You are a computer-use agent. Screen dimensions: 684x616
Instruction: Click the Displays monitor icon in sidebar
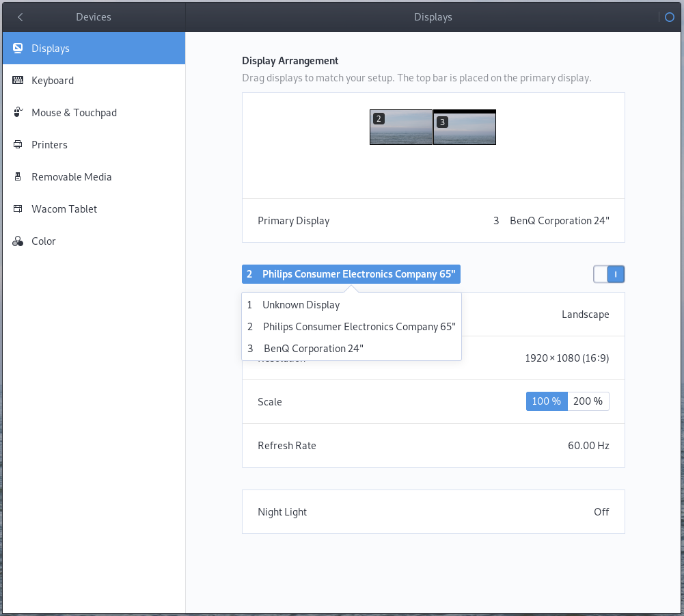[18, 49]
